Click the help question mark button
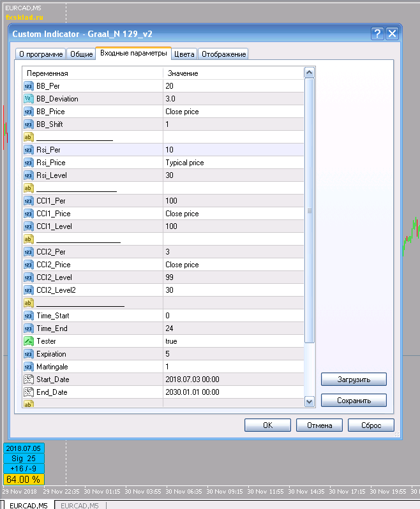420x509 pixels. 377,33
